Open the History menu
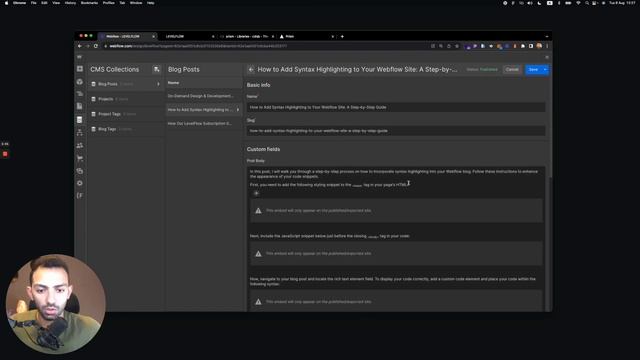 point(70,3)
